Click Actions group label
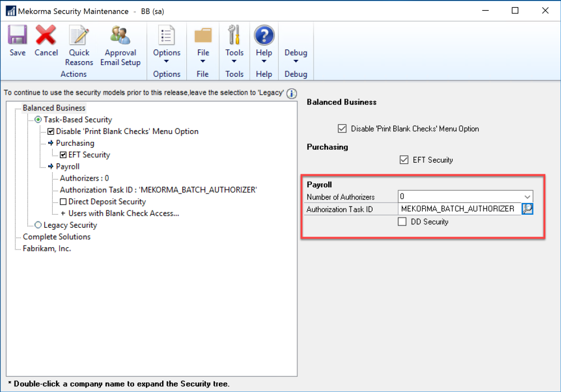The width and height of the screenshot is (561, 392). click(x=73, y=74)
